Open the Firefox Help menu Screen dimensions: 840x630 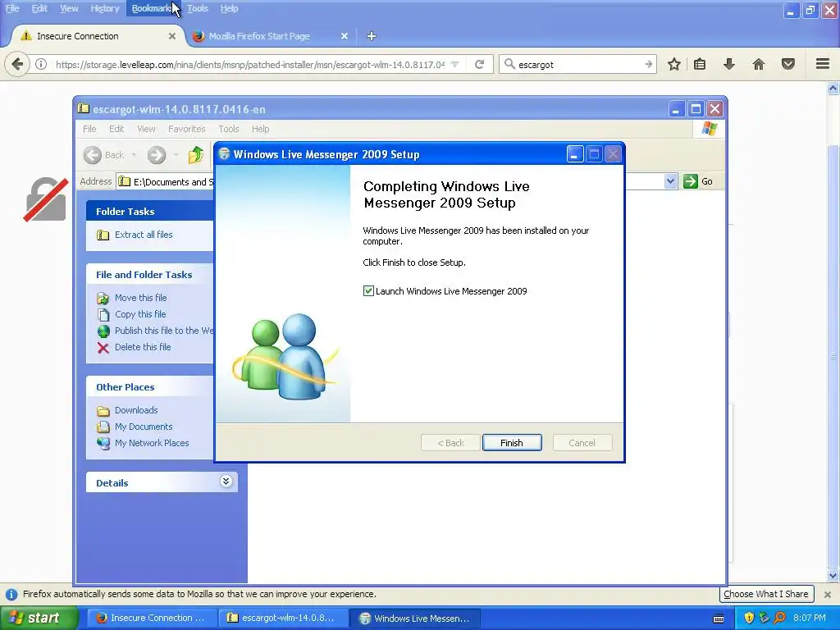coord(230,8)
